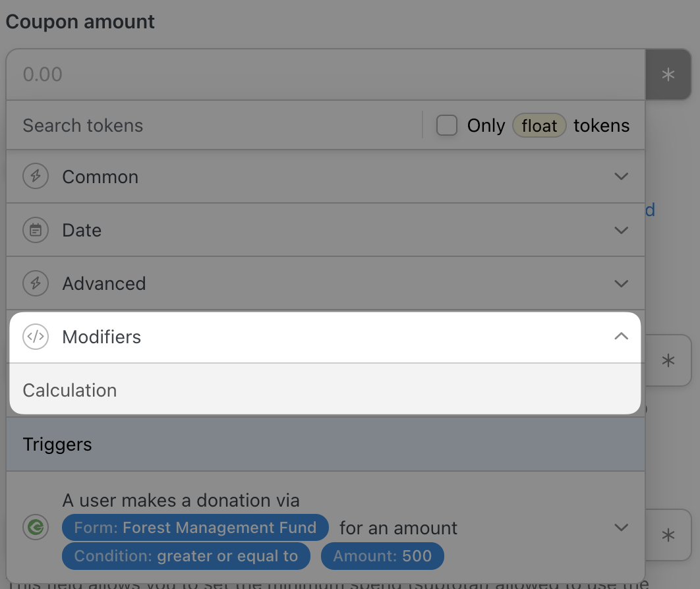Image resolution: width=700 pixels, height=589 pixels.
Task: Click the Advanced section chevron
Action: pos(621,284)
